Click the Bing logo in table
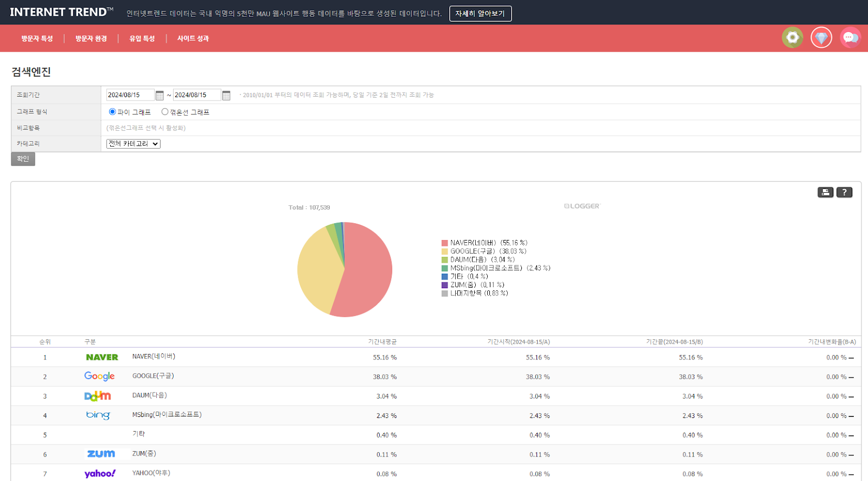The width and height of the screenshot is (868, 481). coord(98,415)
